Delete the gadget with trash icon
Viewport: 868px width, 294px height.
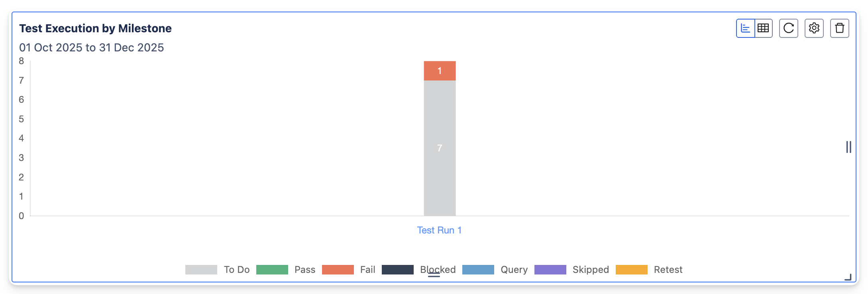[839, 28]
